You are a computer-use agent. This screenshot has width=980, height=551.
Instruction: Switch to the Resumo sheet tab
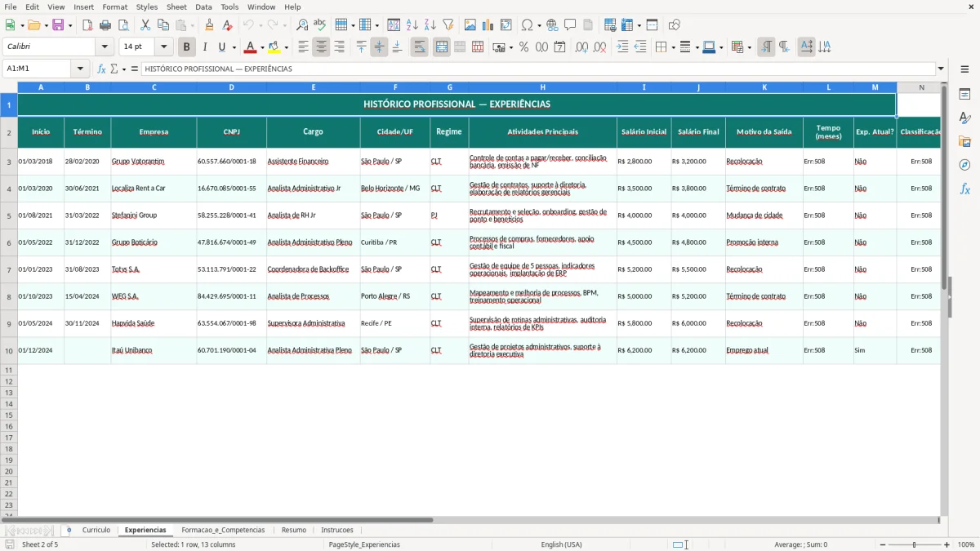click(x=294, y=530)
